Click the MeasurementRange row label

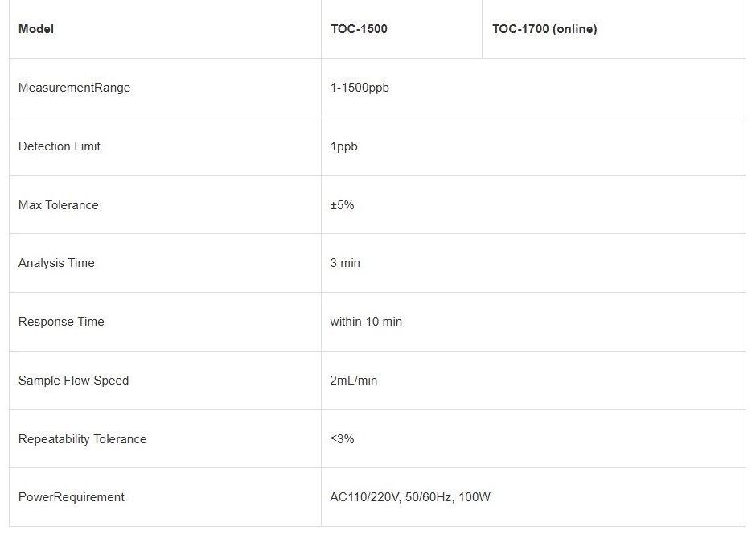point(74,88)
